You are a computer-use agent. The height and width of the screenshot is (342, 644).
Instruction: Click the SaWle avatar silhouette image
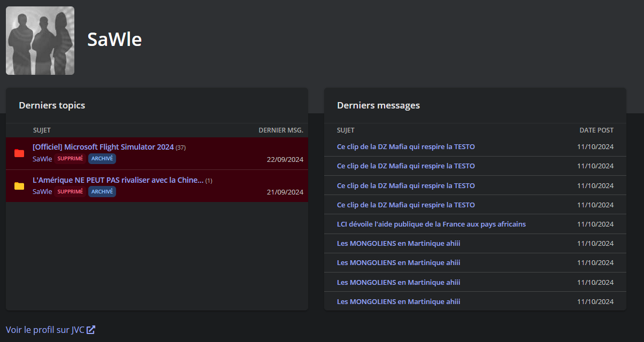coord(40,41)
